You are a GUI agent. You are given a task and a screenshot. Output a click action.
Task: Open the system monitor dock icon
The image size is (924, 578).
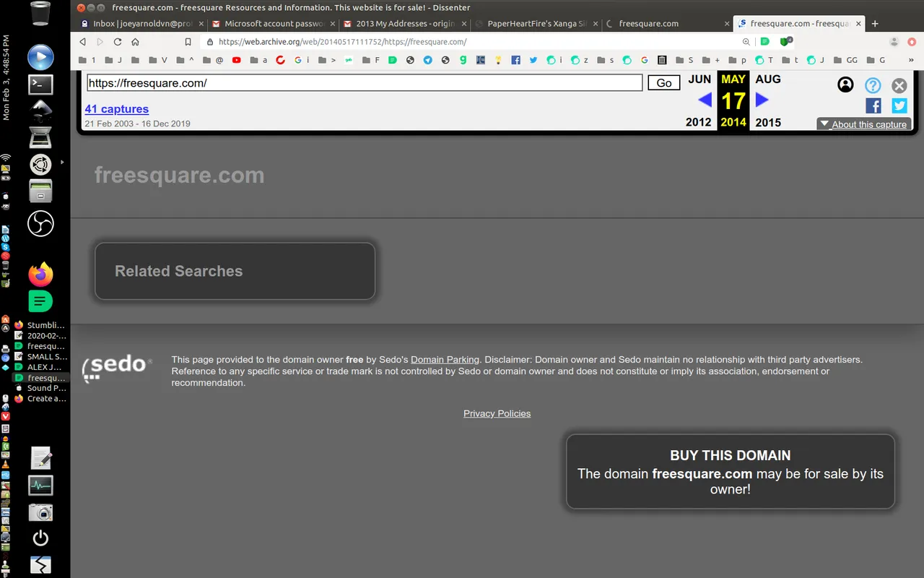(40, 485)
